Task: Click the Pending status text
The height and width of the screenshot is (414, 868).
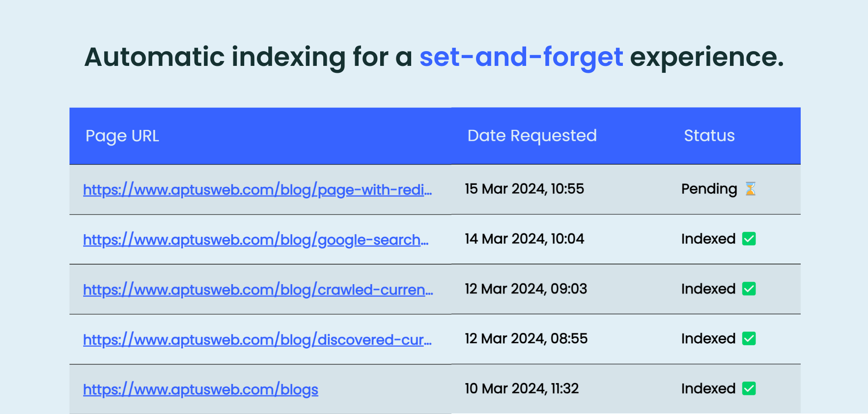Action: click(x=709, y=189)
